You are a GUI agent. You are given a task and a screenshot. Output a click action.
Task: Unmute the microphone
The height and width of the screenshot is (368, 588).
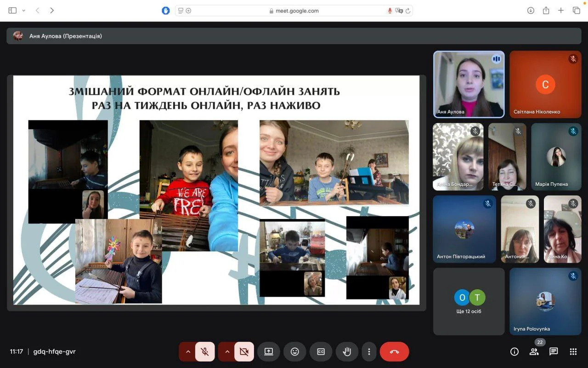pos(205,352)
